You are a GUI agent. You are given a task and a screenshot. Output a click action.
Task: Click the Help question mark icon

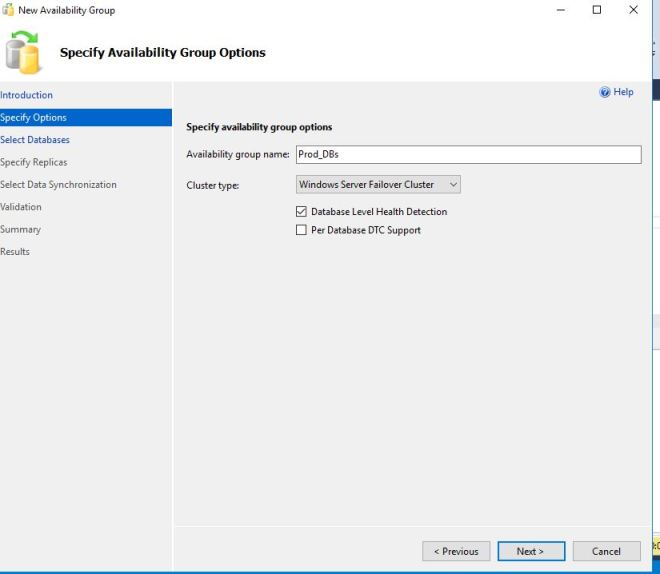[605, 92]
